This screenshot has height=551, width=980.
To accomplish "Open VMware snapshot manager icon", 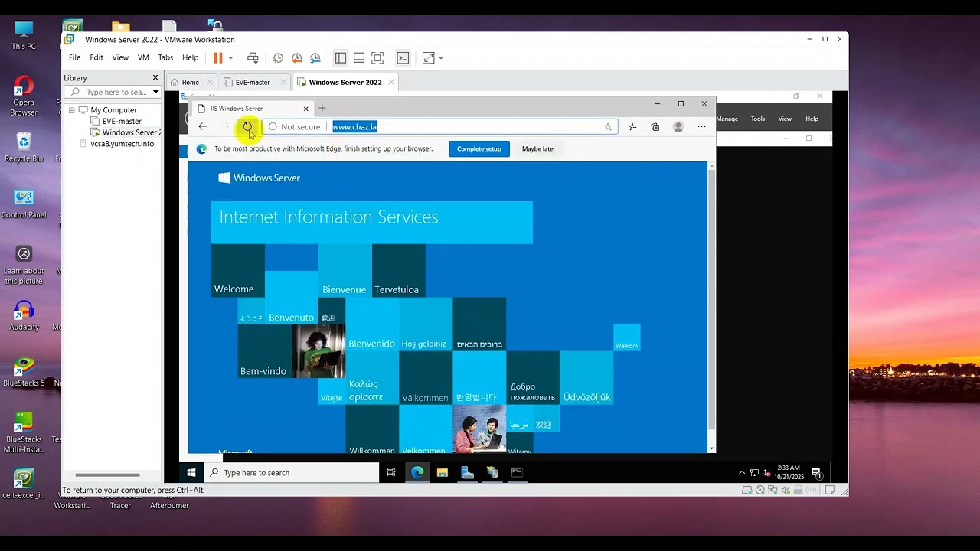I will pos(315,58).
